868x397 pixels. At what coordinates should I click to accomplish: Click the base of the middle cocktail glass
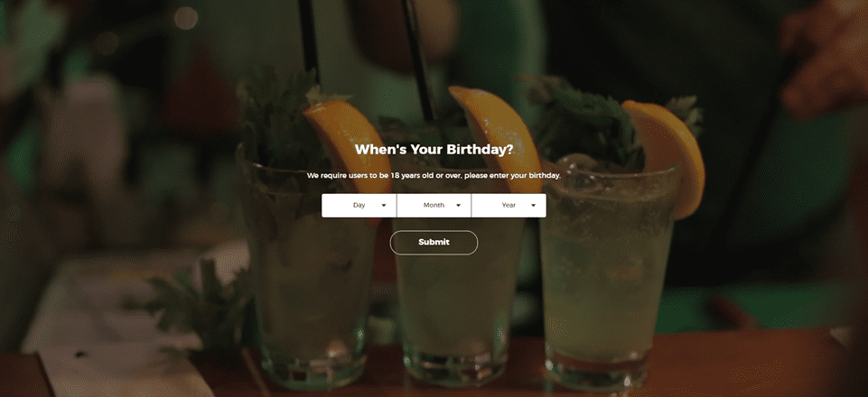(455, 365)
